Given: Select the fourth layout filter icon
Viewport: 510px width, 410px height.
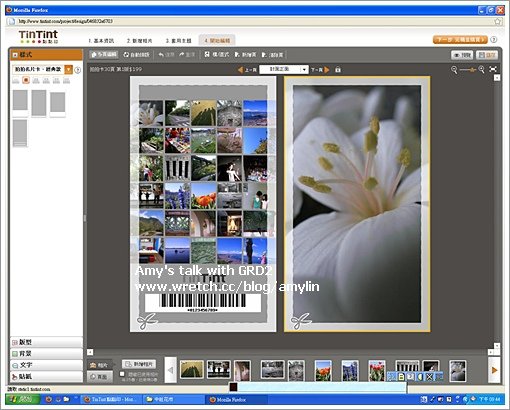Looking at the screenshot, I should [46, 80].
